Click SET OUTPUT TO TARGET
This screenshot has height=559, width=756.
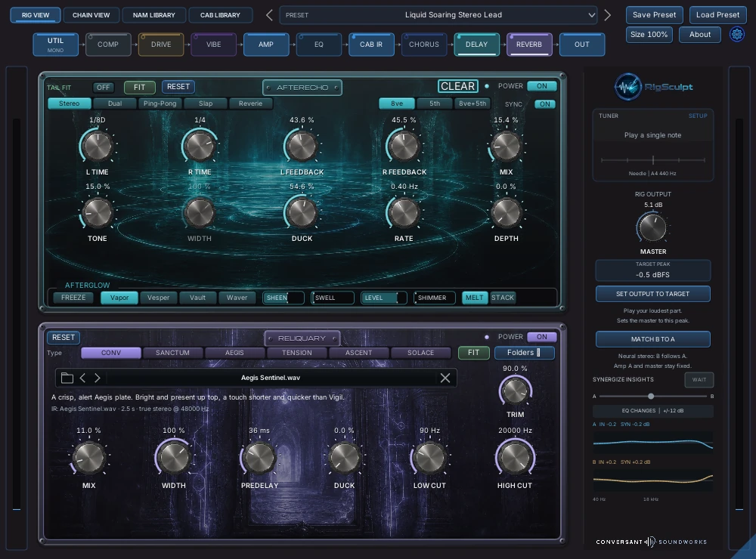point(653,294)
